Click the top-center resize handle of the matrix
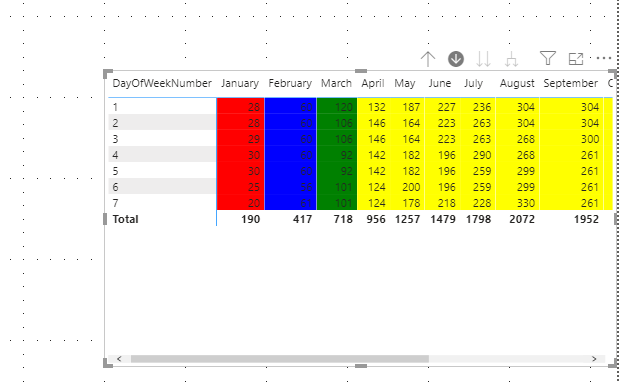This screenshot has width=629, height=382. 361,71
